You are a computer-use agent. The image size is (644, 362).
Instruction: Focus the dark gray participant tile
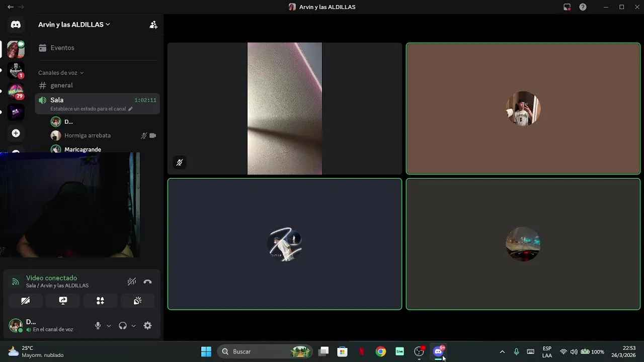coord(523,244)
